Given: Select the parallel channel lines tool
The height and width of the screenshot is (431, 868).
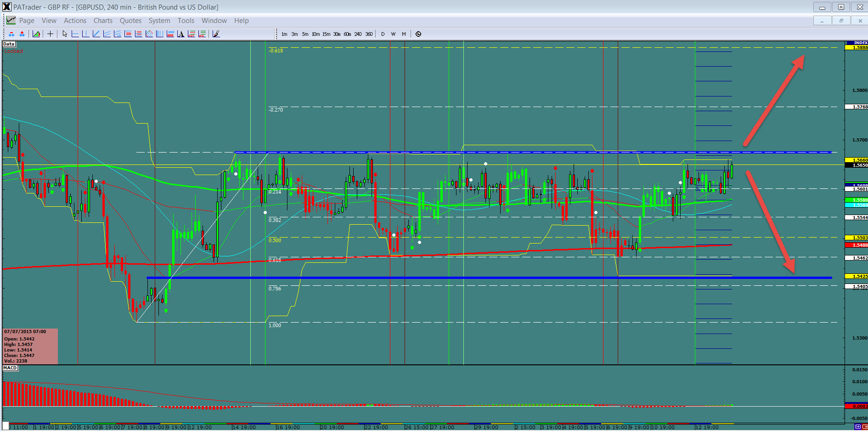Looking at the screenshot, I should coord(107,34).
